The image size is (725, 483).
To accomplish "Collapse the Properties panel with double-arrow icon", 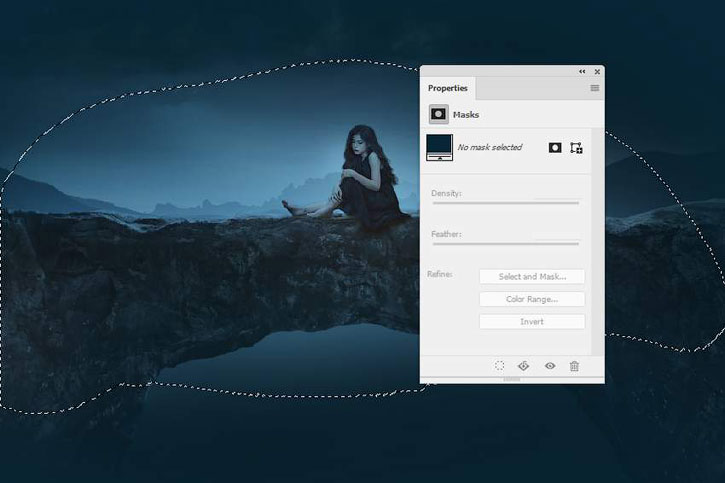I will click(582, 72).
